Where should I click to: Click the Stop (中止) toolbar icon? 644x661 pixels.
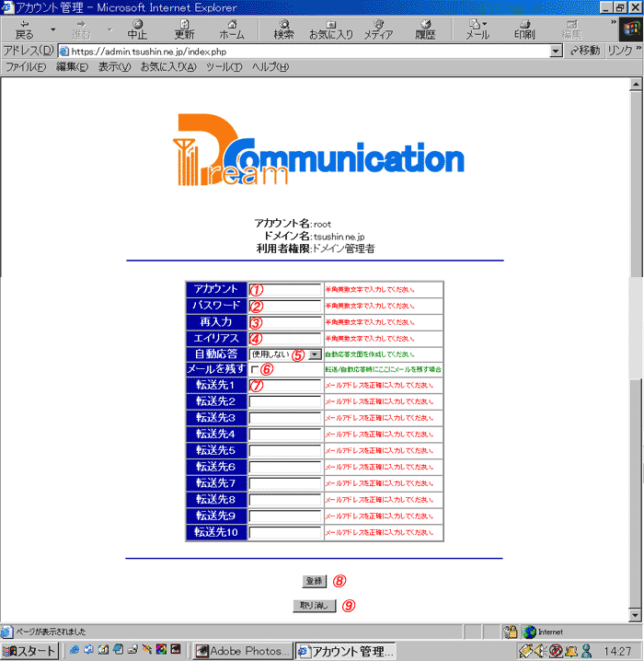point(137,28)
